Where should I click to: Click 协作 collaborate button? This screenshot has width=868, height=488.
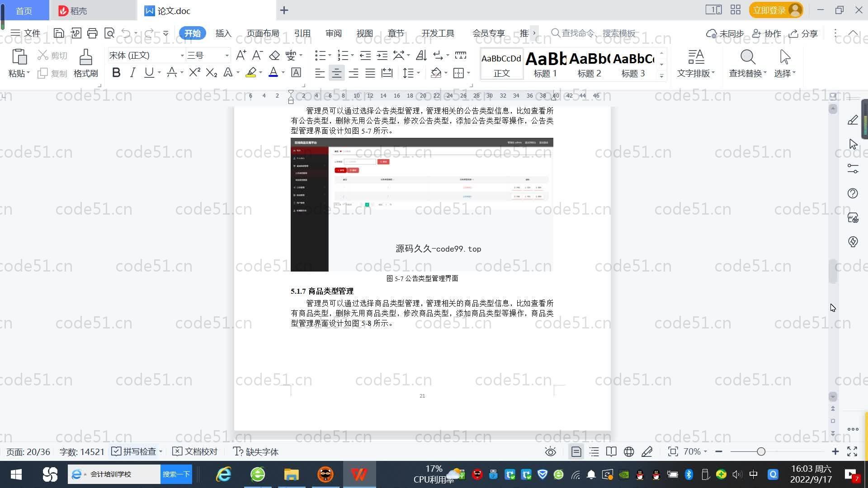pyautogui.click(x=766, y=33)
